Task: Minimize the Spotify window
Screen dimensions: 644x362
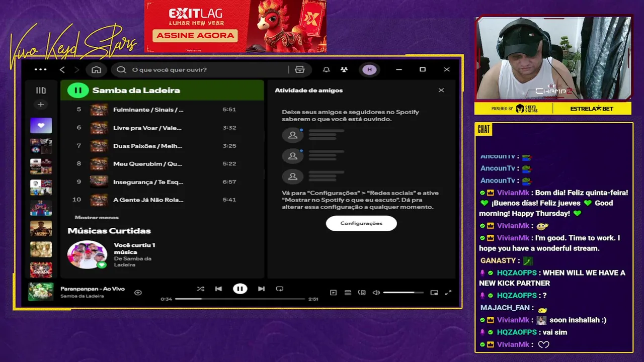Action: [x=399, y=69]
